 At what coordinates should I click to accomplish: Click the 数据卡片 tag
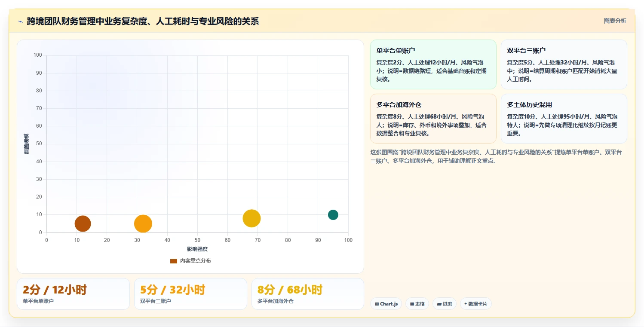pyautogui.click(x=475, y=304)
